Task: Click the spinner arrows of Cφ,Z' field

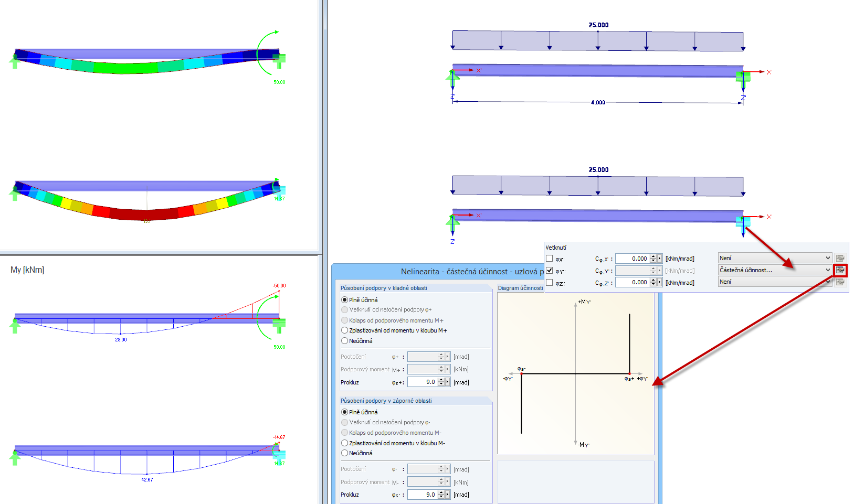Action: (653, 282)
